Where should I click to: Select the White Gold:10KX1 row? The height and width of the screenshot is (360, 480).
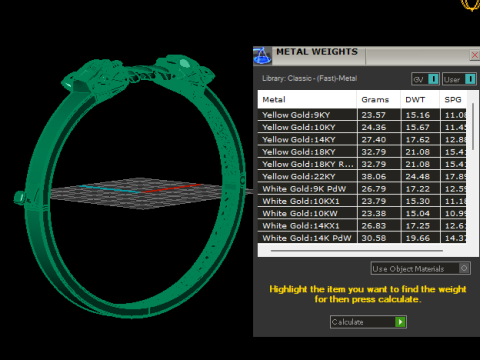click(362, 201)
